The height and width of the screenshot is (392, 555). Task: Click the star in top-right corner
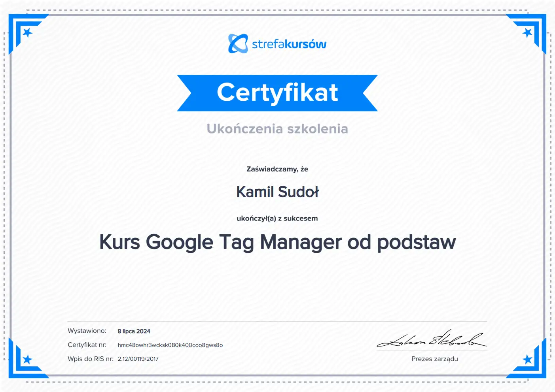coord(527,32)
